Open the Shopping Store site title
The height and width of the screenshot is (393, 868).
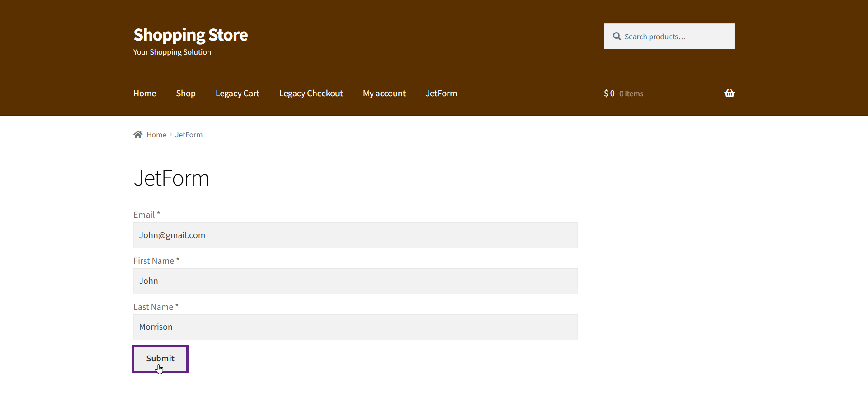point(190,35)
